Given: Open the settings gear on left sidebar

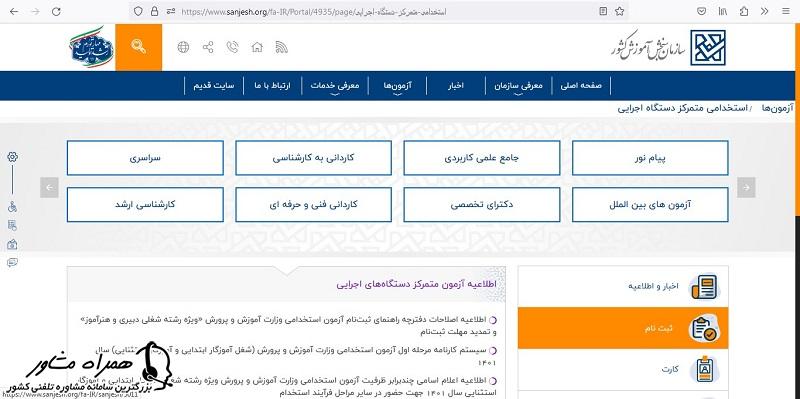Looking at the screenshot, I should [x=12, y=157].
